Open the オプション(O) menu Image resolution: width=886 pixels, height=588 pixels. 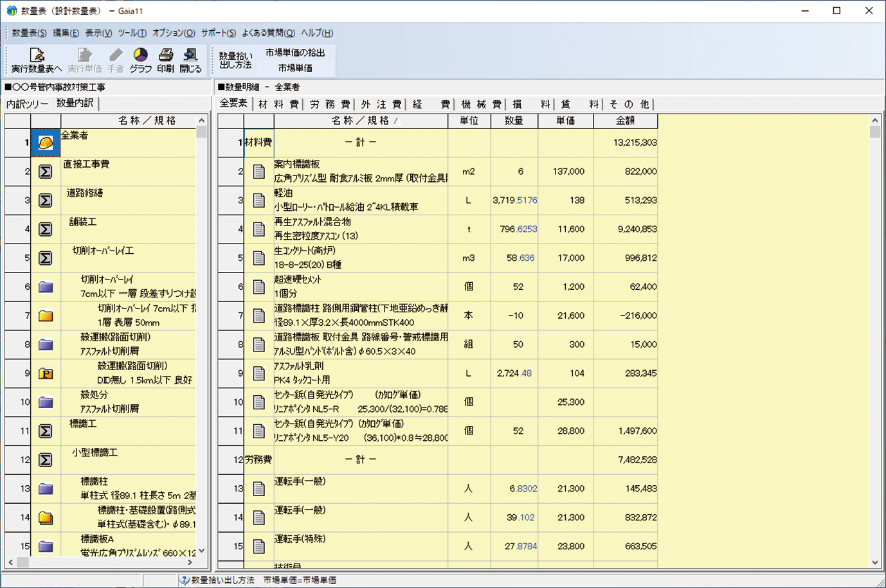174,33
